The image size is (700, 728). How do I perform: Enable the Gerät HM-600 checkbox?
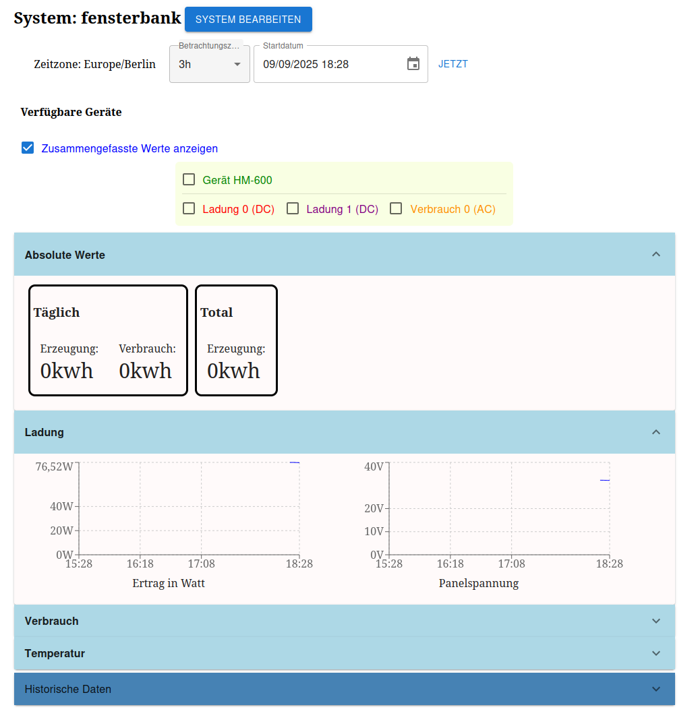(x=189, y=179)
